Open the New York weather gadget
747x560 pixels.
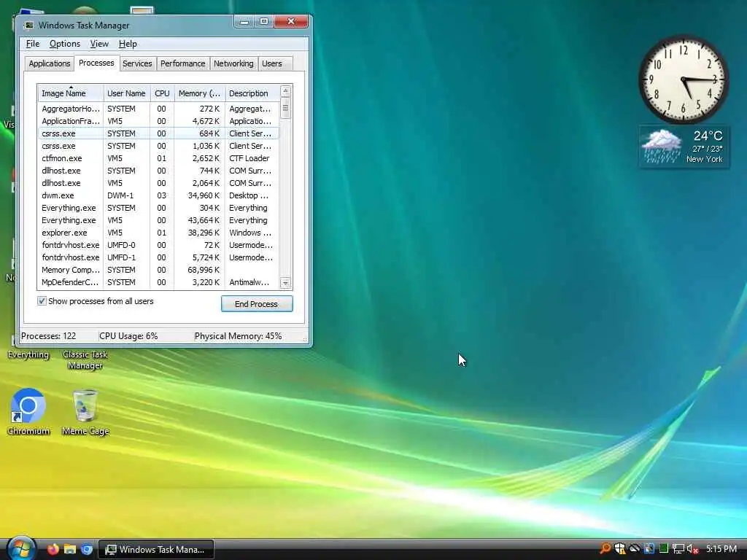(684, 147)
